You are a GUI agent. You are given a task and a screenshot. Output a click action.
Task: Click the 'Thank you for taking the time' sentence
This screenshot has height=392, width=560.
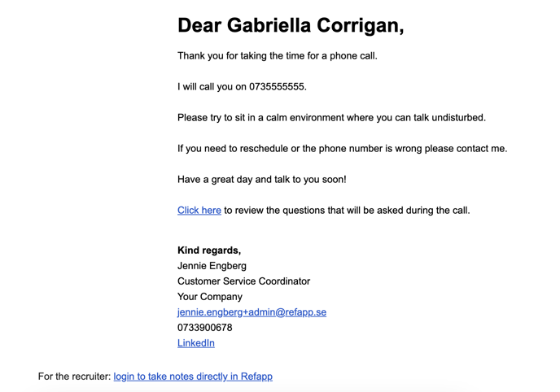point(277,56)
